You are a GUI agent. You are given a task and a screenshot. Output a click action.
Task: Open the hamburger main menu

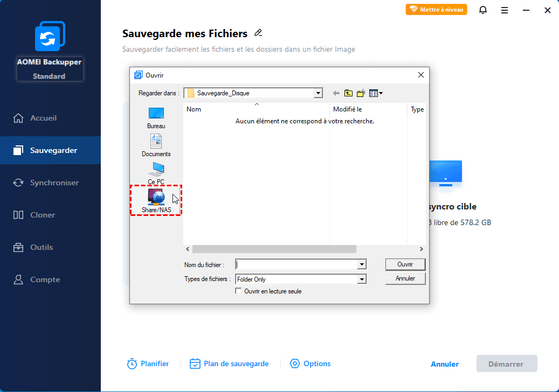click(505, 10)
